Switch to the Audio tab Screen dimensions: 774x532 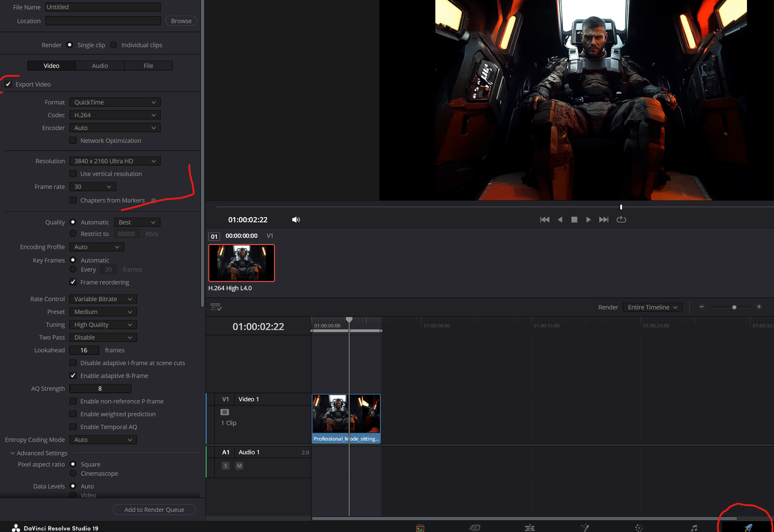coord(100,66)
